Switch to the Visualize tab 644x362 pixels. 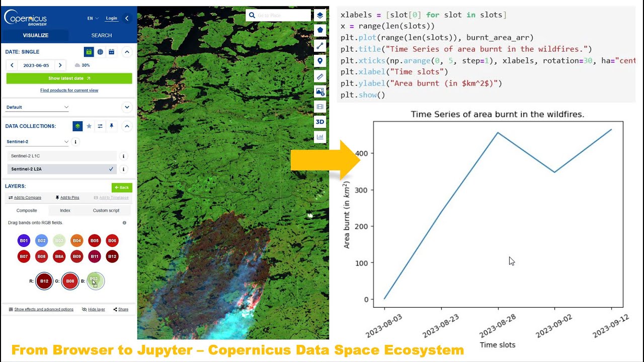35,35
